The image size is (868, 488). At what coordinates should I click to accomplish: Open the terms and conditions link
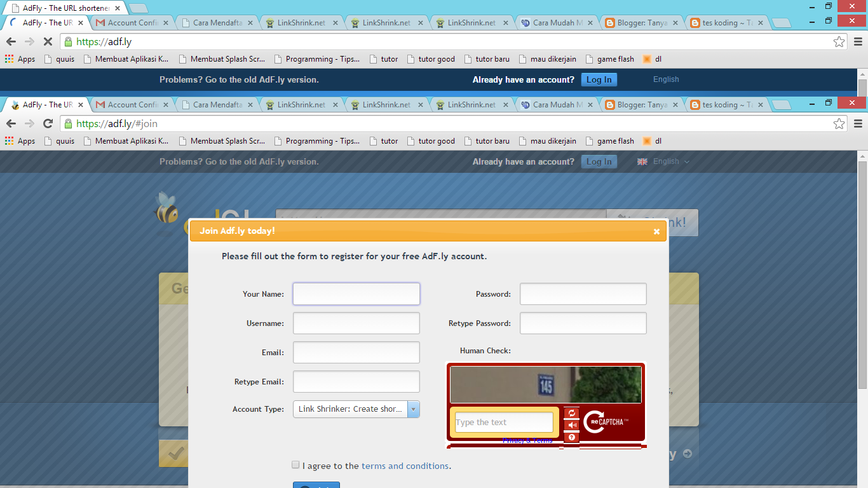coord(405,466)
